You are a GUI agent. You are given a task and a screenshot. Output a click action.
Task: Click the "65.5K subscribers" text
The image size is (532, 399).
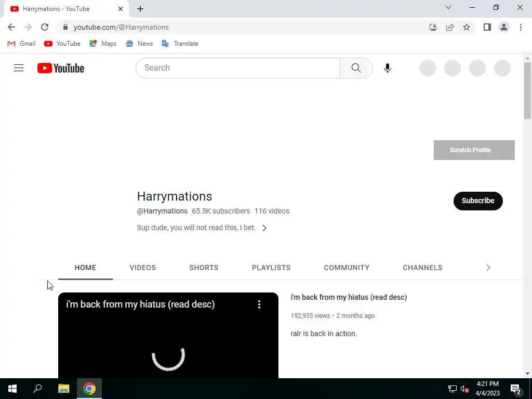[221, 211]
